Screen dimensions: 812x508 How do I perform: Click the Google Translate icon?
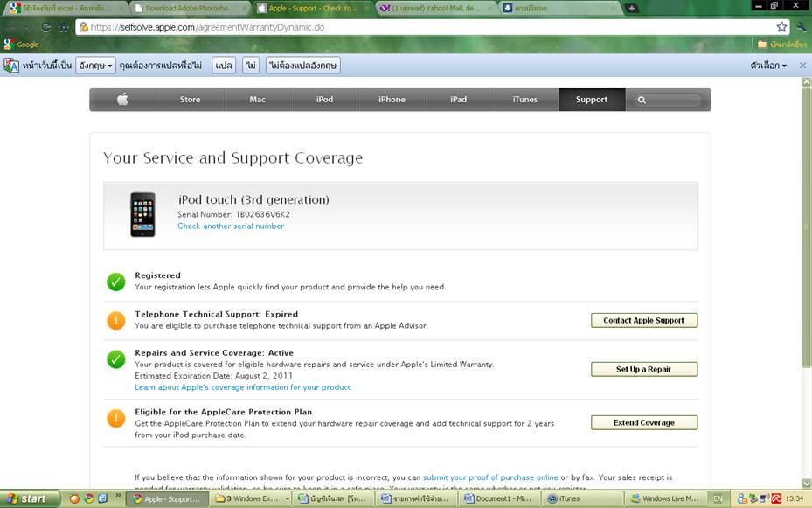(x=10, y=66)
